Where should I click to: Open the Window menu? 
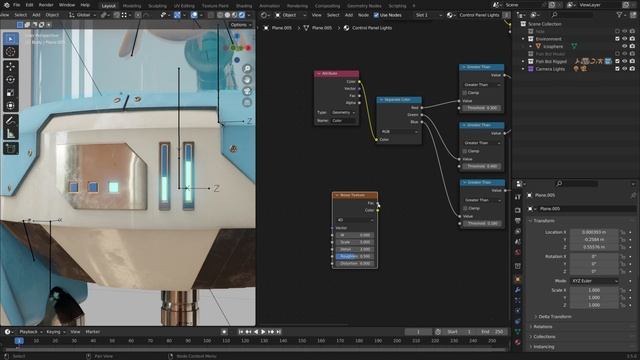67,5
